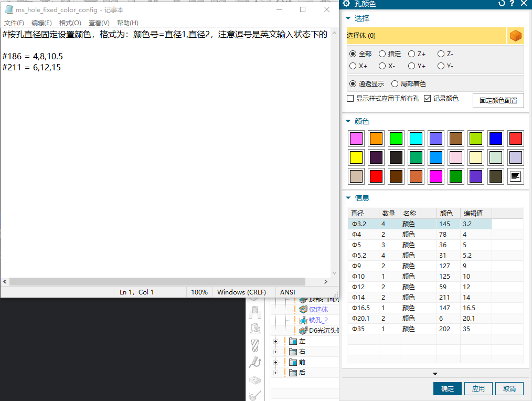This screenshot has height=401, width=532.
Task: Click the 后 folder icon
Action: tap(293, 373)
